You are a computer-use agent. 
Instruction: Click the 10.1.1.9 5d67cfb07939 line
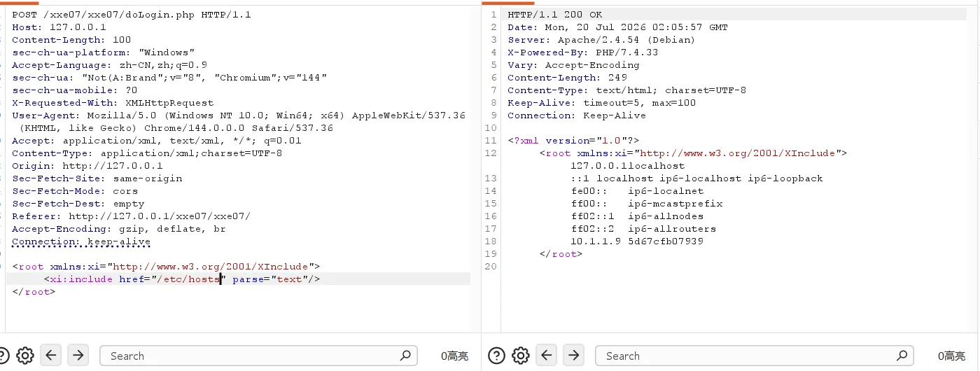click(x=637, y=241)
